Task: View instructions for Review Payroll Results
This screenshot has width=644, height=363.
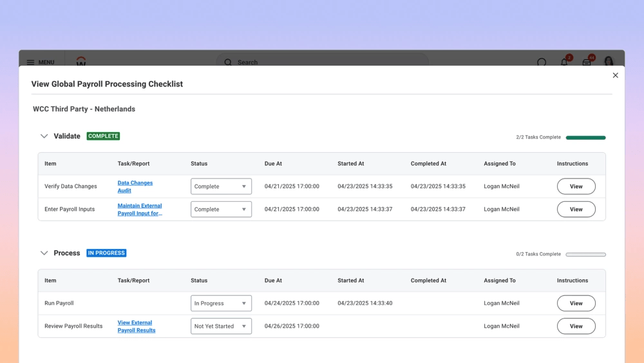Action: [576, 326]
